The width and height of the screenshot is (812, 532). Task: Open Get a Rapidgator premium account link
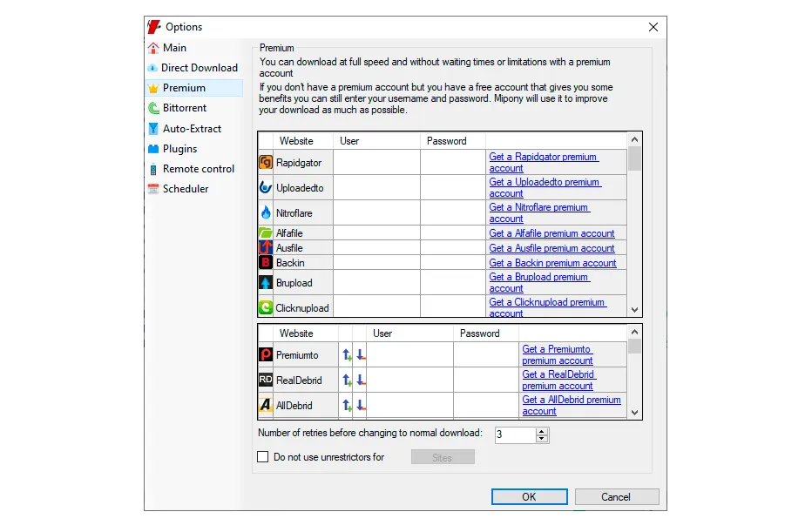544,163
